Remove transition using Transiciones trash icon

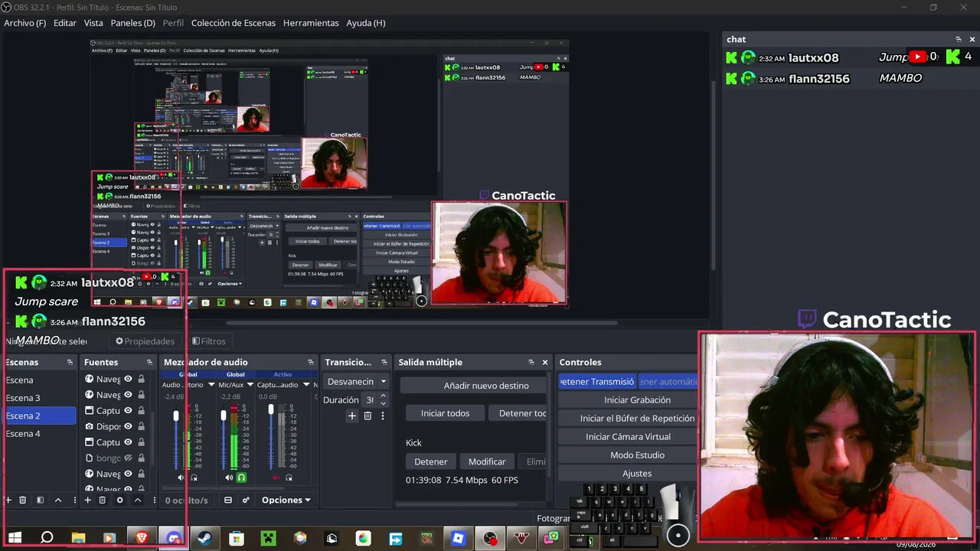tap(367, 416)
